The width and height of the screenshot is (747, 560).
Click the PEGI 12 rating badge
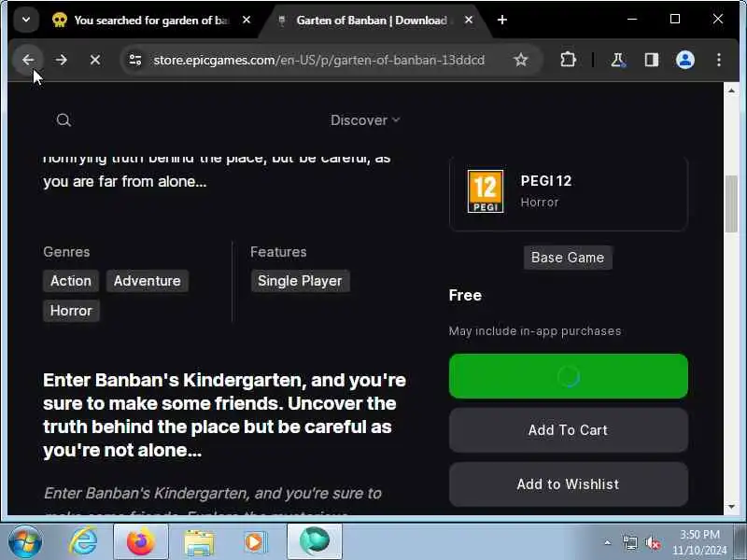(486, 191)
